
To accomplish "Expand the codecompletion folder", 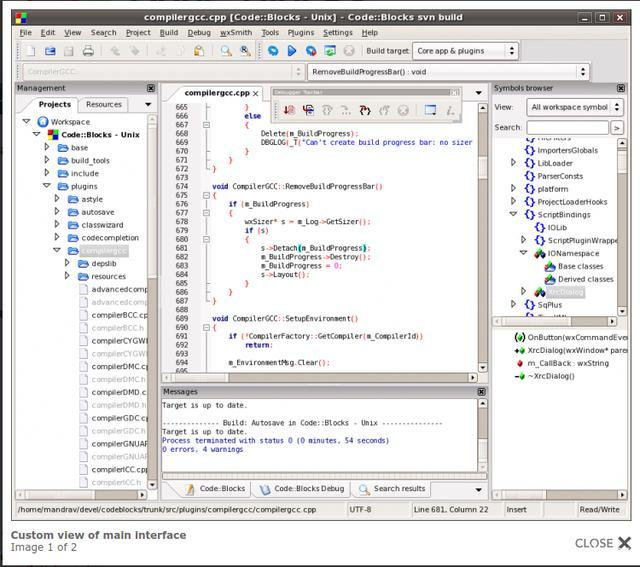I will 57,237.
